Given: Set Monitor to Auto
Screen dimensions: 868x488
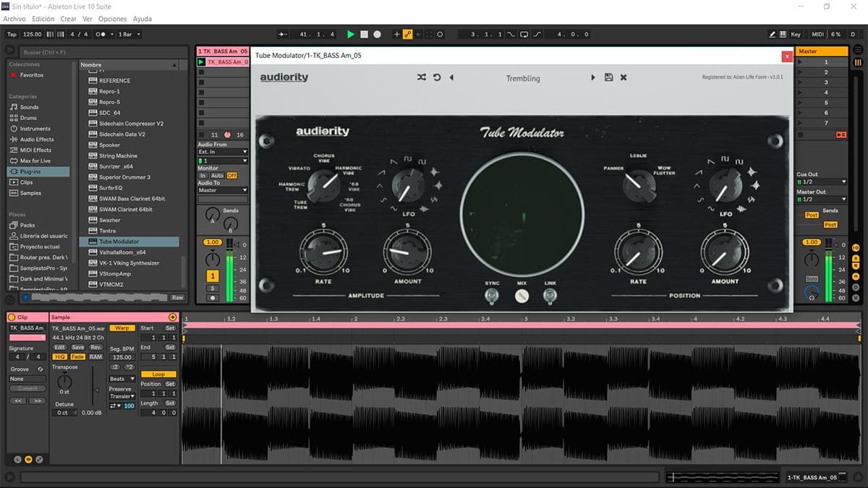Looking at the screenshot, I should coord(217,176).
